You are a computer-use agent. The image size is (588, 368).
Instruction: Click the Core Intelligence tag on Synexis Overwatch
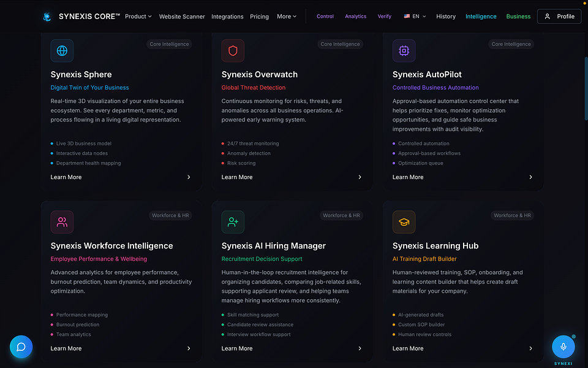(340, 44)
